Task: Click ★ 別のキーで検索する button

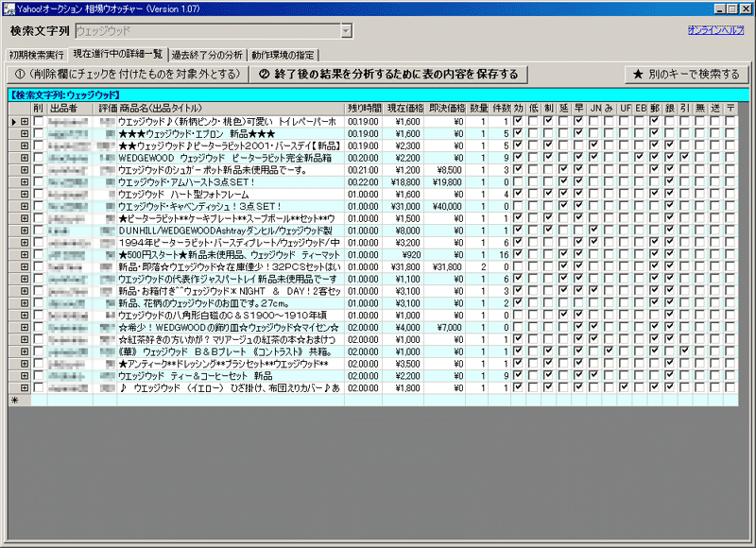Action: point(685,74)
